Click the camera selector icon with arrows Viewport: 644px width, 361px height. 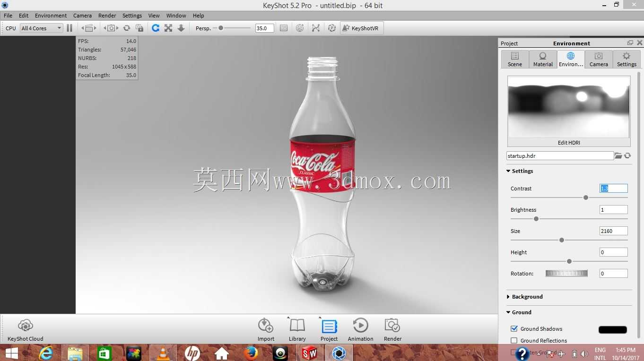pos(111,28)
